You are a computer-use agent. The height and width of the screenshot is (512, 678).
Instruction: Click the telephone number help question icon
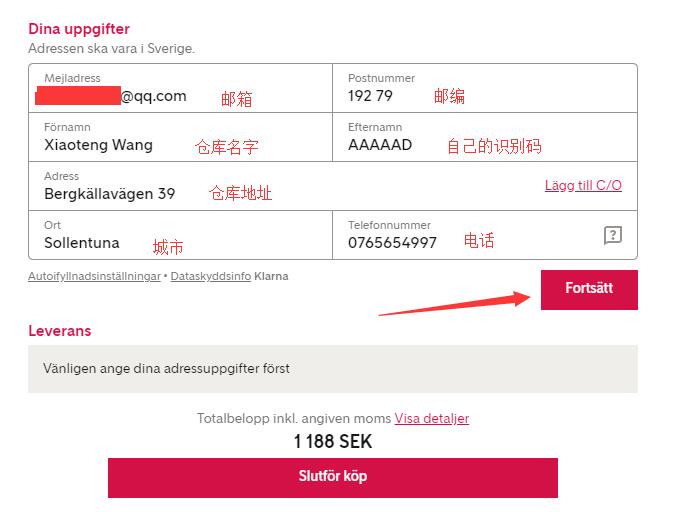[612, 235]
